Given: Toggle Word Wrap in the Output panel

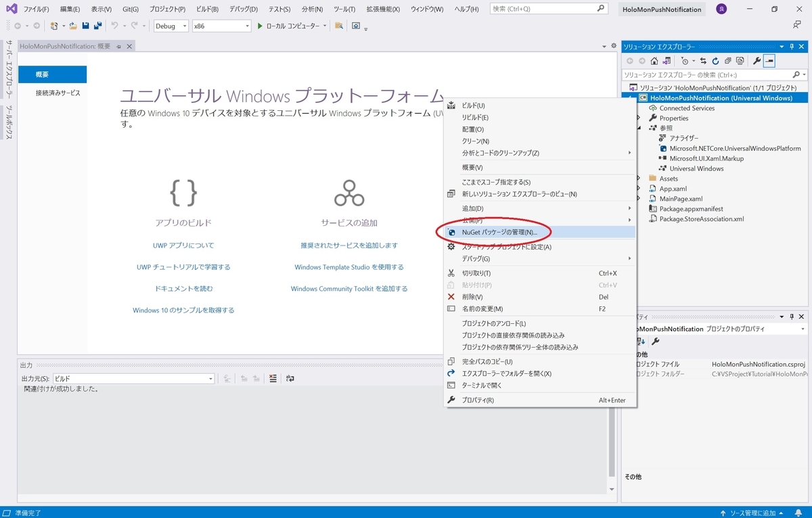Looking at the screenshot, I should (290, 379).
